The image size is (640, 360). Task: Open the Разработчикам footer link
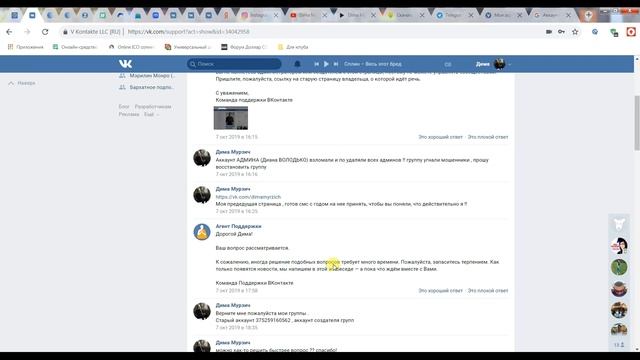click(153, 107)
